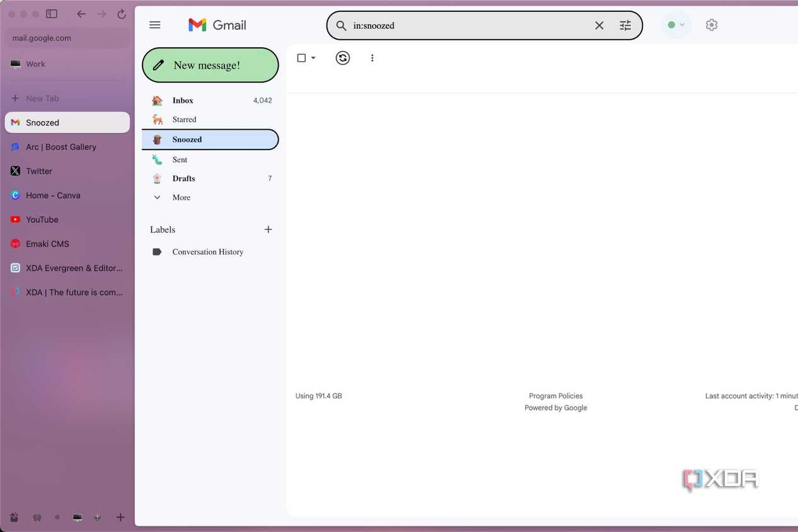The height and width of the screenshot is (532, 798).
Task: Open the three-dot more options menu
Action: (372, 58)
